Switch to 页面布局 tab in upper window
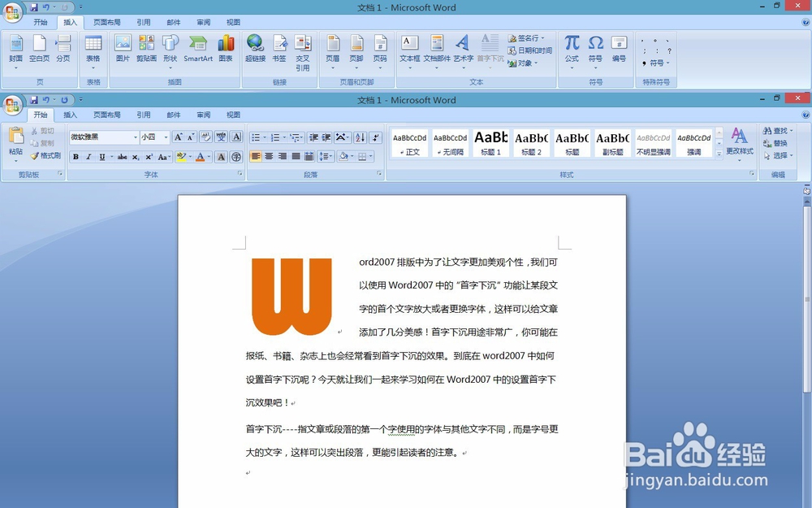 (x=106, y=22)
